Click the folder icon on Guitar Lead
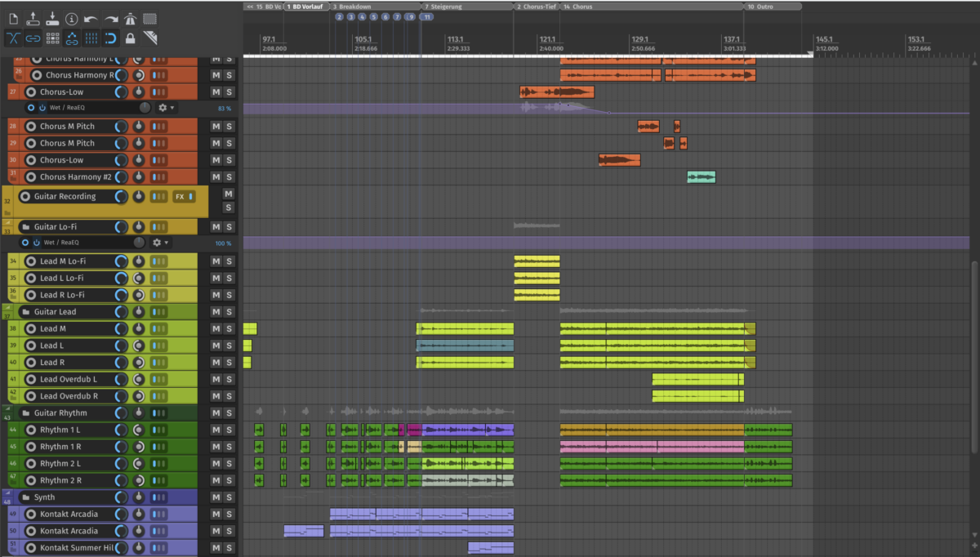The width and height of the screenshot is (980, 557). (x=25, y=312)
